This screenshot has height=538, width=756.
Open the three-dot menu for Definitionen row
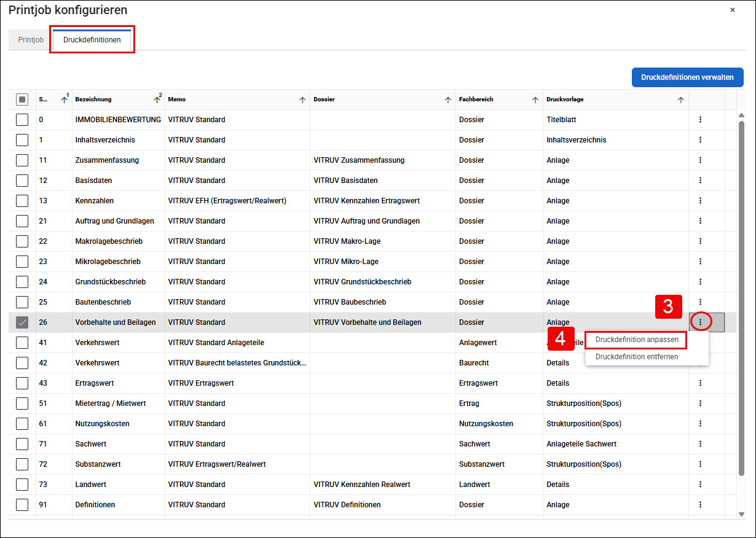coord(700,505)
